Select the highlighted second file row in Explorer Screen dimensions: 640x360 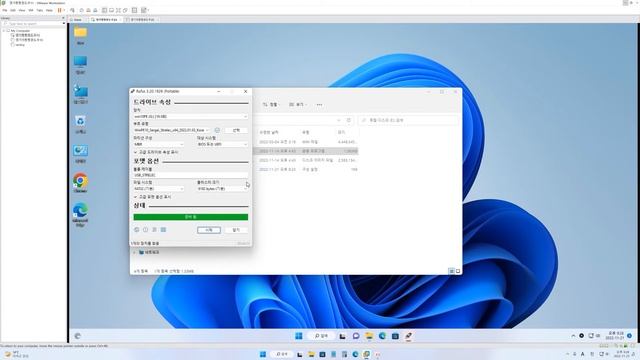pos(306,151)
